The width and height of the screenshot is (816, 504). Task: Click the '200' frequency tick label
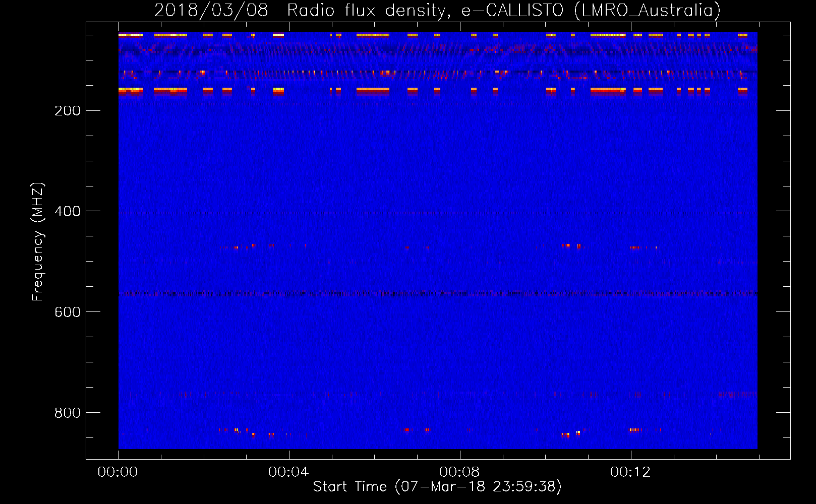click(x=68, y=111)
